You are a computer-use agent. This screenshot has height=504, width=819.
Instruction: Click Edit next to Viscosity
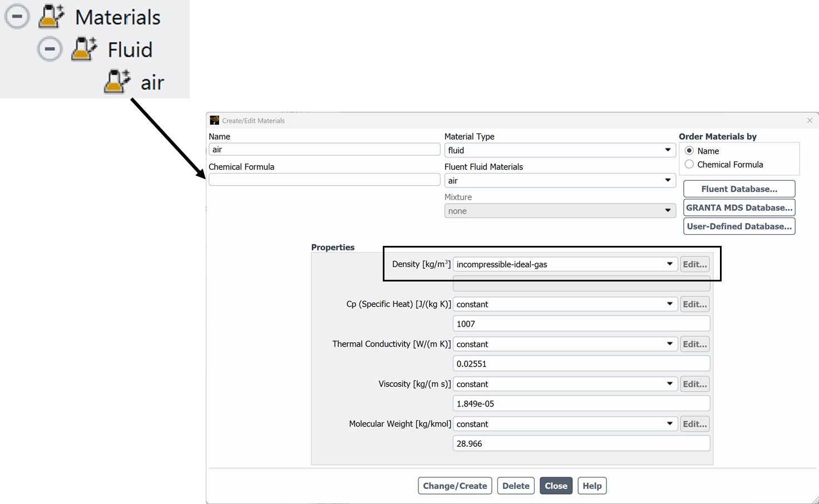click(695, 384)
